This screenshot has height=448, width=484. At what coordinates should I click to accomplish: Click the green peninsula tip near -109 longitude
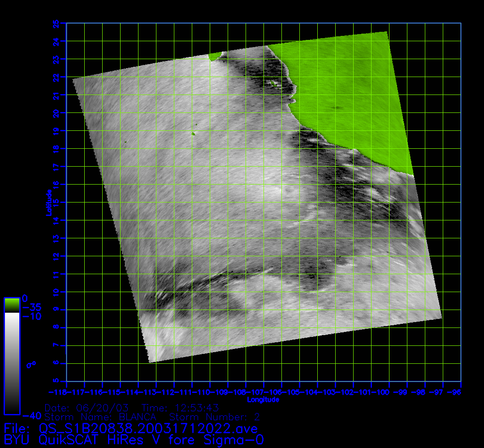coord(214,56)
